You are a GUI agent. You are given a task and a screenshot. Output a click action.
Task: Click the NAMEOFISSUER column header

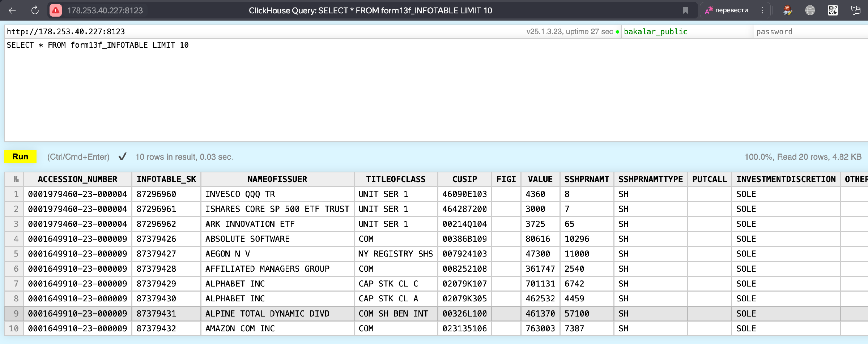point(277,179)
